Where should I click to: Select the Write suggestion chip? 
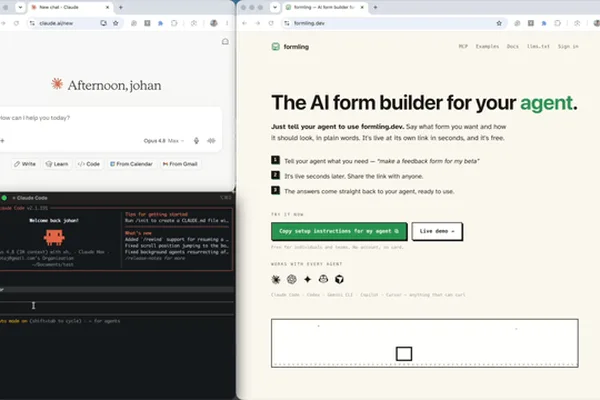pyautogui.click(x=25, y=164)
